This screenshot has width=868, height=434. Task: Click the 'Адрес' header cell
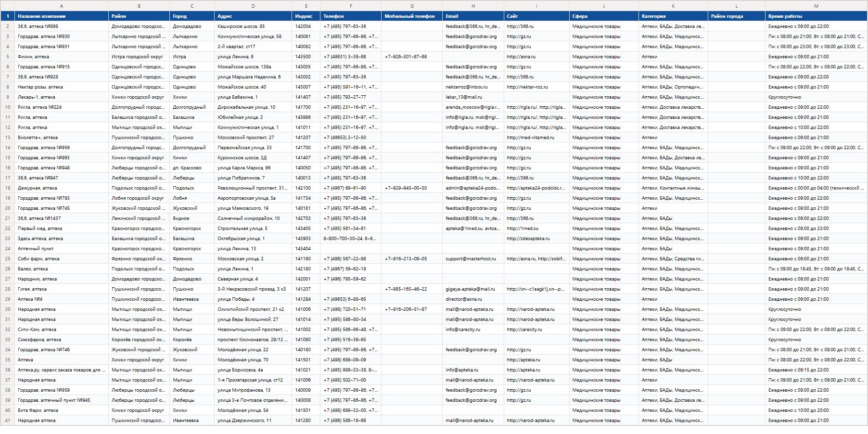pyautogui.click(x=253, y=16)
